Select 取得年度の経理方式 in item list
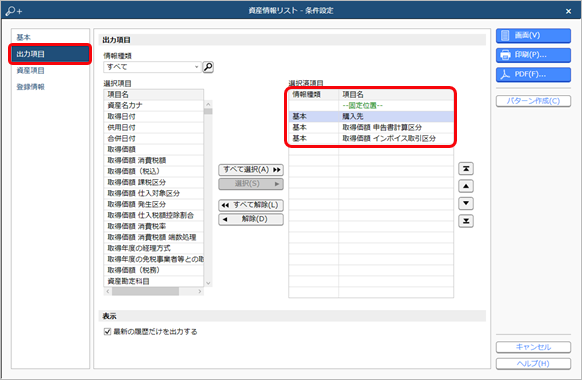 click(x=154, y=248)
